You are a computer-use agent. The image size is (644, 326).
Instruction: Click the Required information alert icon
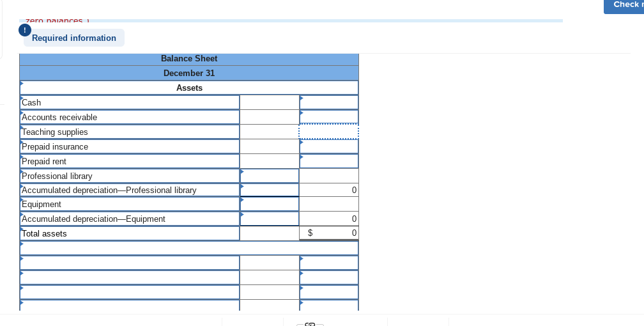click(25, 30)
